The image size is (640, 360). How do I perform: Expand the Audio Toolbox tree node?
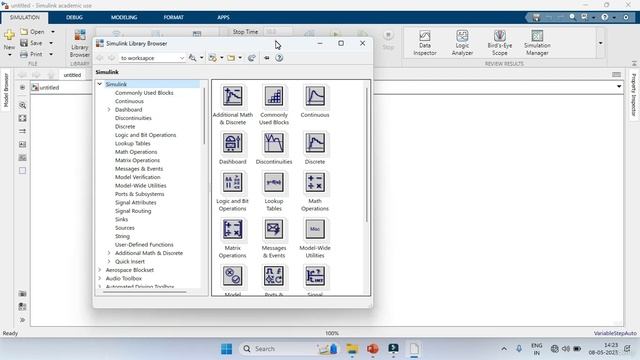tap(100, 278)
